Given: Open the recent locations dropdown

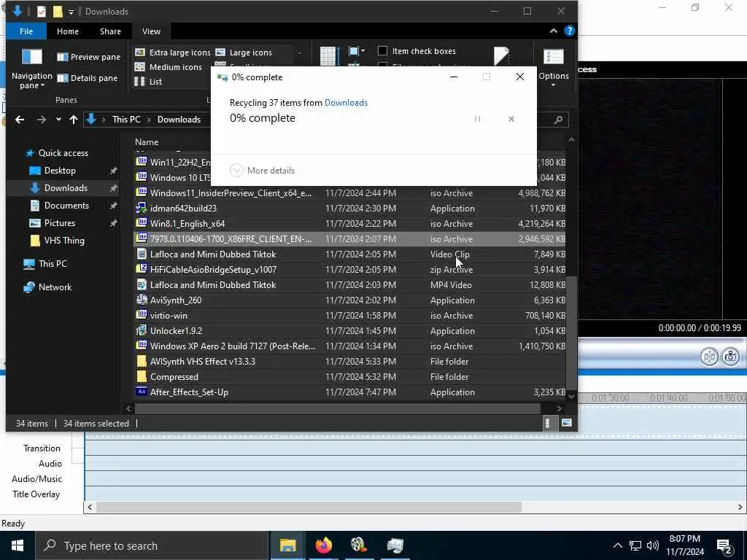Looking at the screenshot, I should pyautogui.click(x=58, y=120).
